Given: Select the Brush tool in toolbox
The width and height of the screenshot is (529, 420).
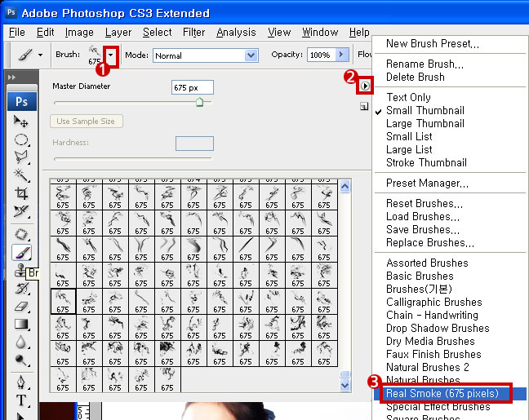Looking at the screenshot, I should pos(21,252).
